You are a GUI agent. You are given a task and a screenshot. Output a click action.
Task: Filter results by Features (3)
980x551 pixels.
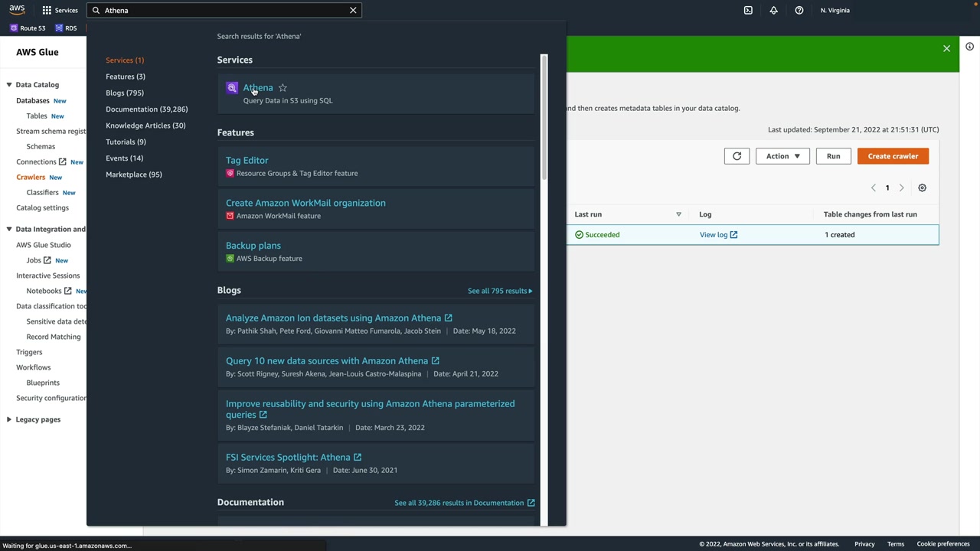pos(126,77)
